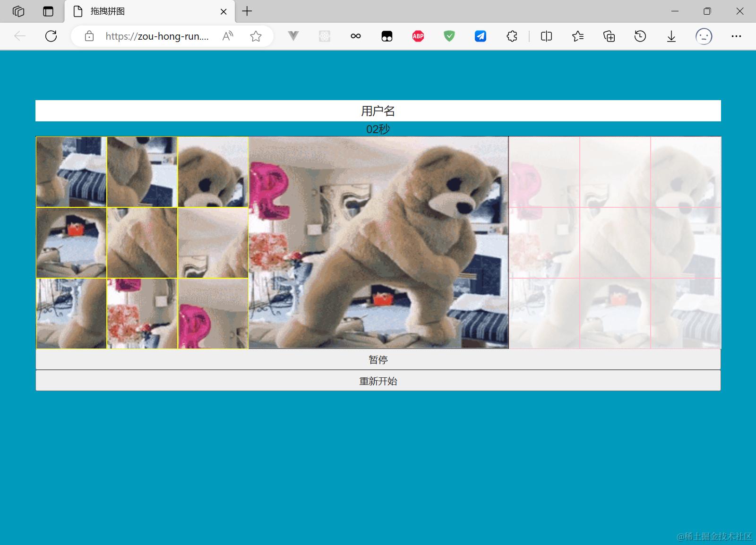Click the 02秒 timer text
756x545 pixels.
(378, 129)
